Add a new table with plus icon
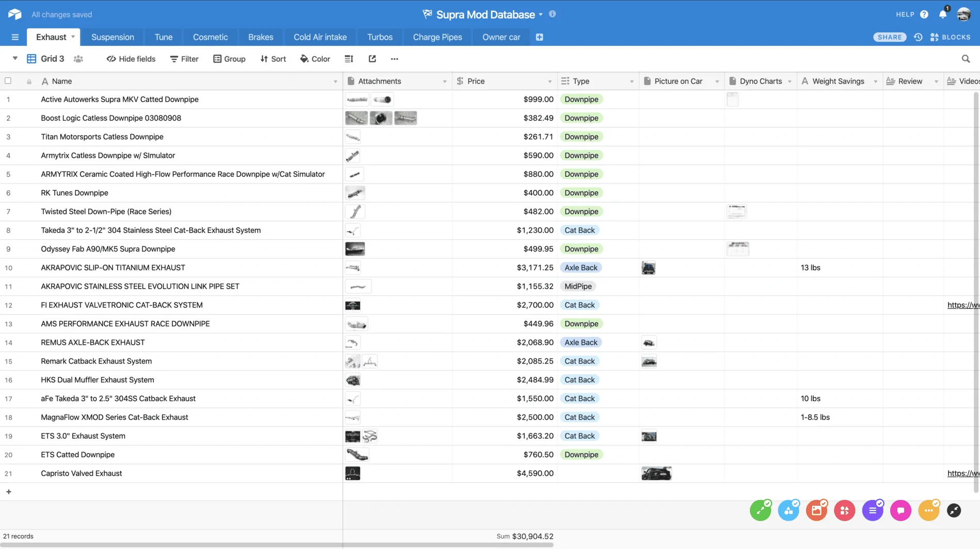Viewport: 980px width, 549px height. pos(540,37)
